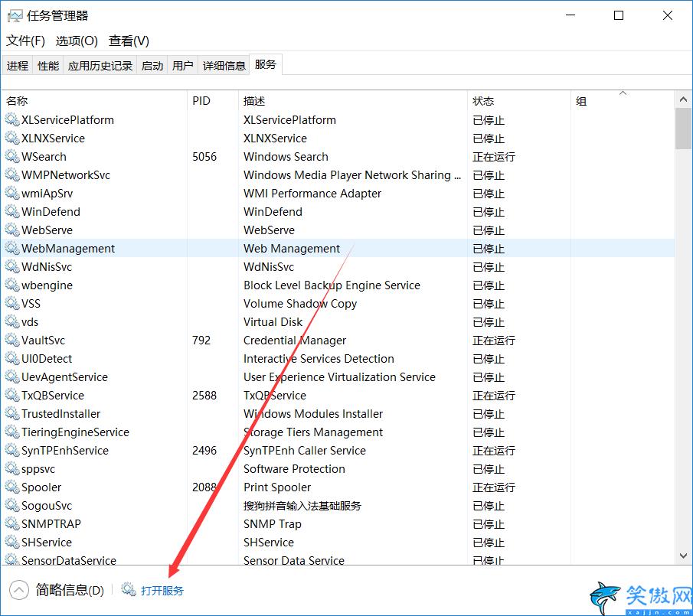
Task: Select the SensorDataService row name
Action: point(68,560)
